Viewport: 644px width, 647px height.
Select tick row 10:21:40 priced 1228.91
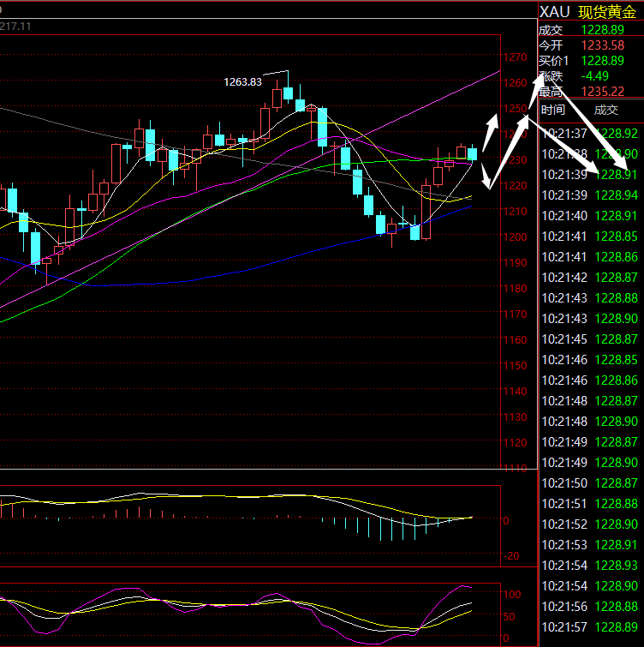pyautogui.click(x=589, y=215)
